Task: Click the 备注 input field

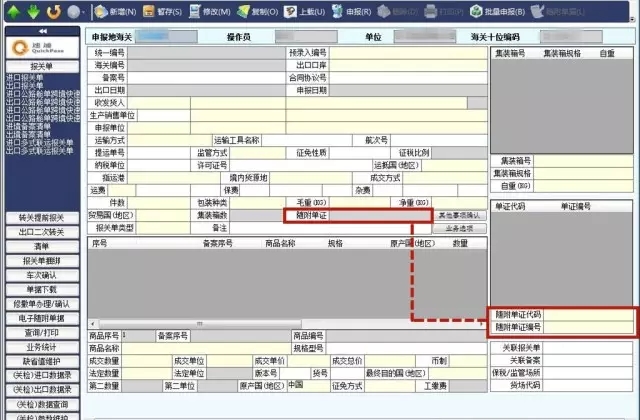Action: pyautogui.click(x=331, y=228)
